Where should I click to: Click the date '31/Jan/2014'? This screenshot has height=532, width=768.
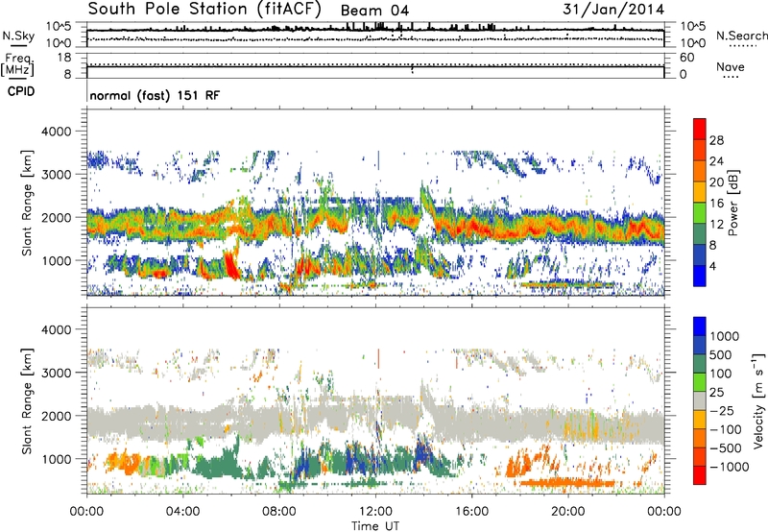coord(613,9)
